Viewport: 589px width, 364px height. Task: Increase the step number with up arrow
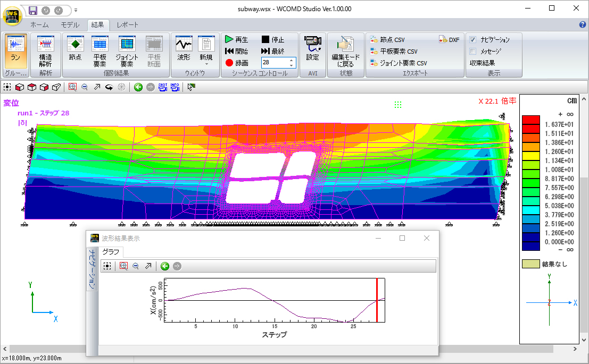[291, 60]
